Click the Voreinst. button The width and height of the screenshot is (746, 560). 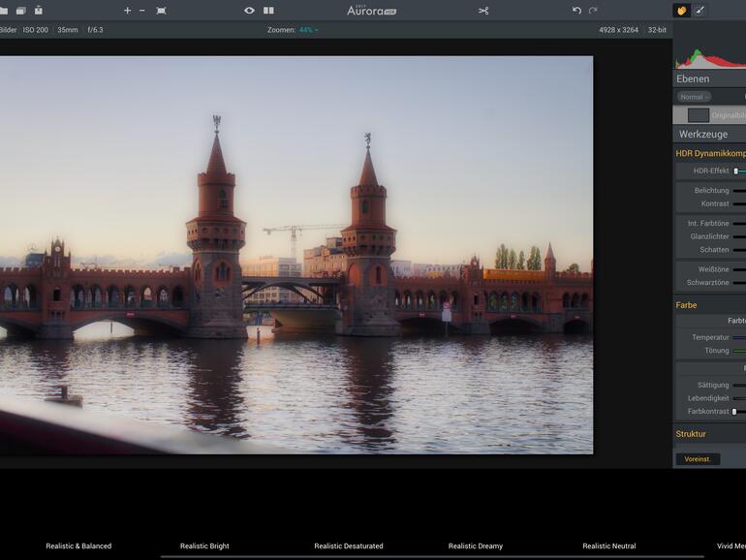pyautogui.click(x=698, y=459)
